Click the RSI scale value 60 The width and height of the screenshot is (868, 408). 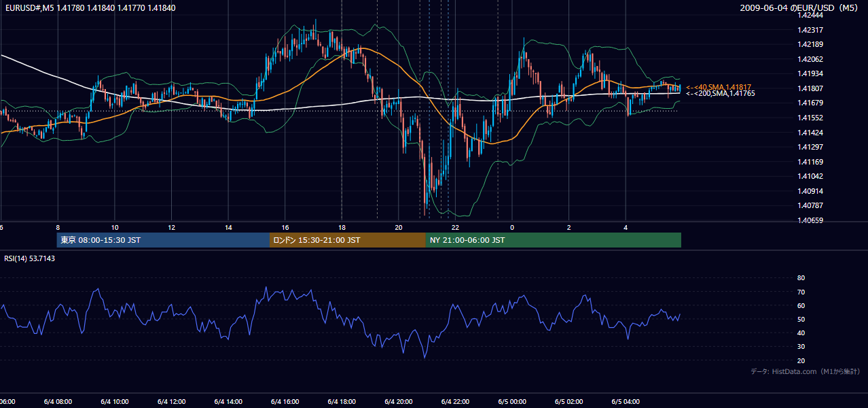(x=801, y=305)
